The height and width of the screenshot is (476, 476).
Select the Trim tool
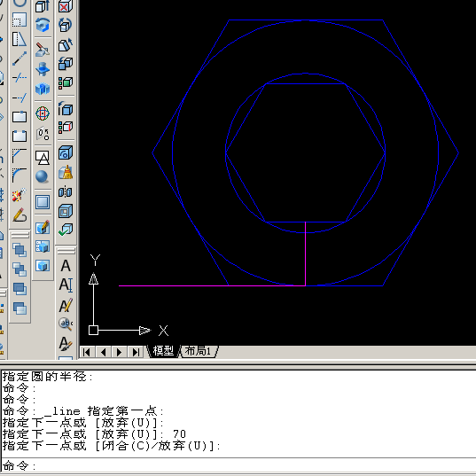click(20, 78)
